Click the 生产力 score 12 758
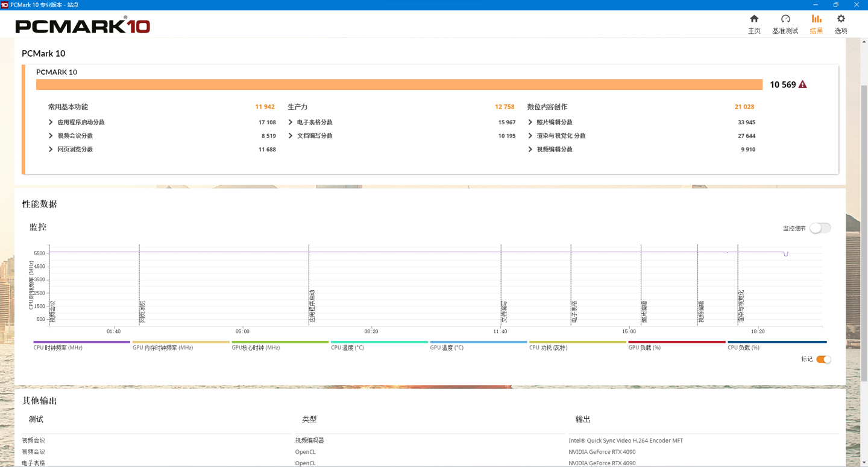868x467 pixels. pos(505,107)
